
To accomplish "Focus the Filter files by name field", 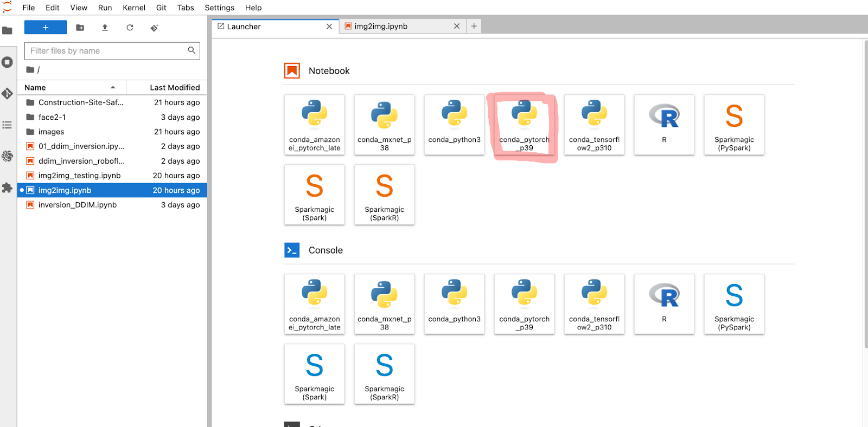I will click(x=112, y=51).
